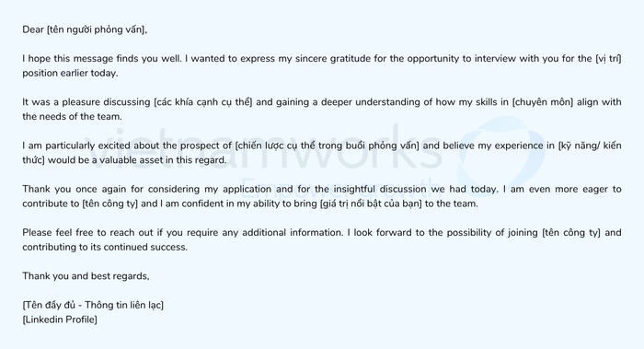Click [tên công ty] after 'contribute to'

click(x=109, y=204)
